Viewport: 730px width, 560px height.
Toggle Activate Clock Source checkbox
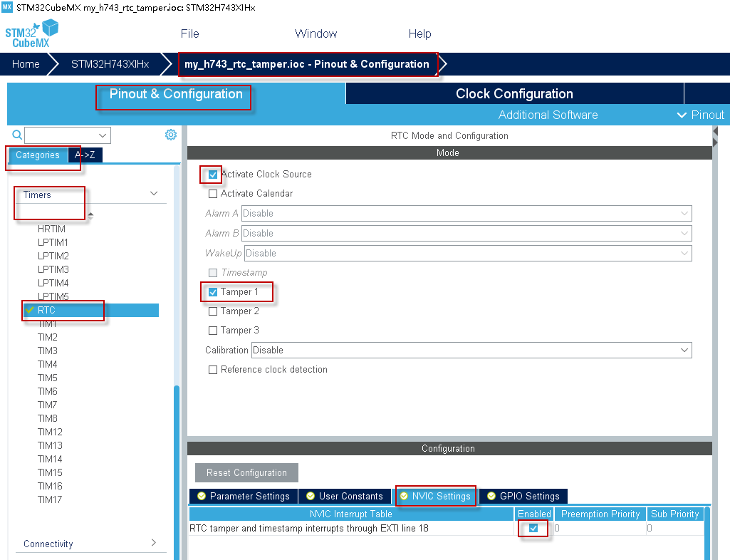[x=213, y=175]
